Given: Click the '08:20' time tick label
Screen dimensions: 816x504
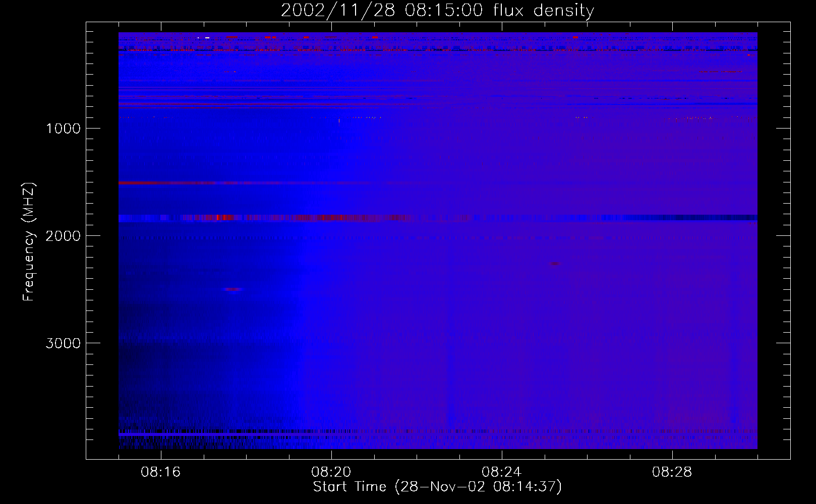Looking at the screenshot, I should point(331,472).
